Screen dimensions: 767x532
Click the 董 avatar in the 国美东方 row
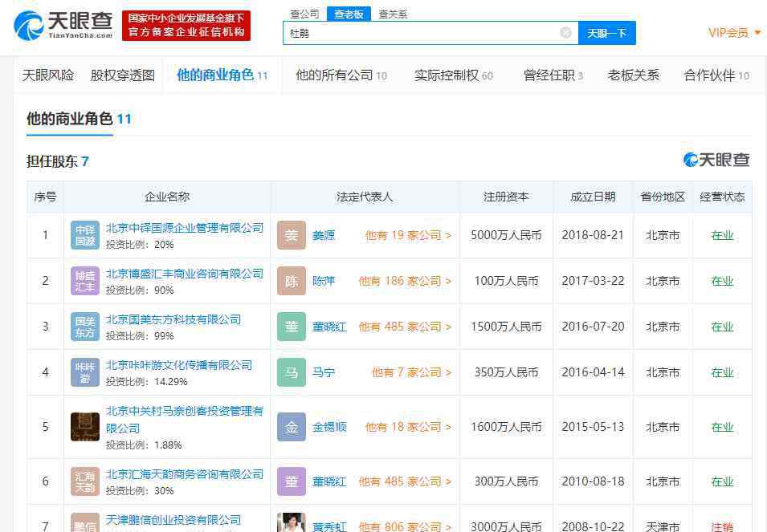(x=292, y=327)
